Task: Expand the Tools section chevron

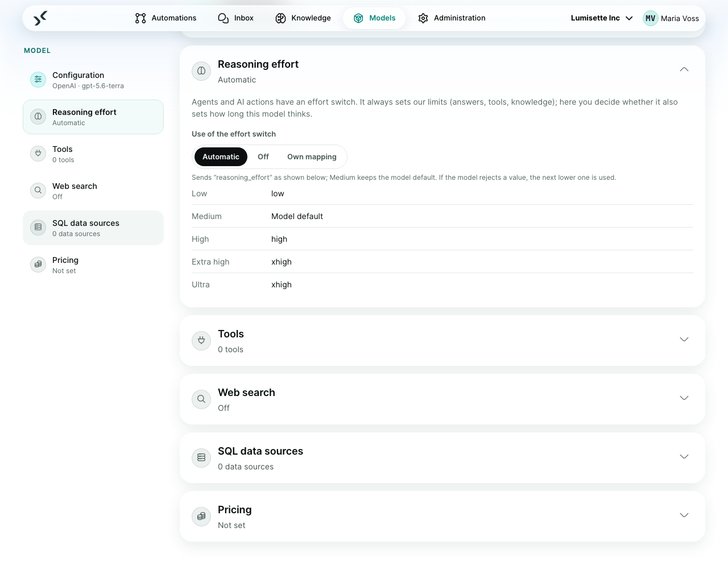Action: pos(684,339)
